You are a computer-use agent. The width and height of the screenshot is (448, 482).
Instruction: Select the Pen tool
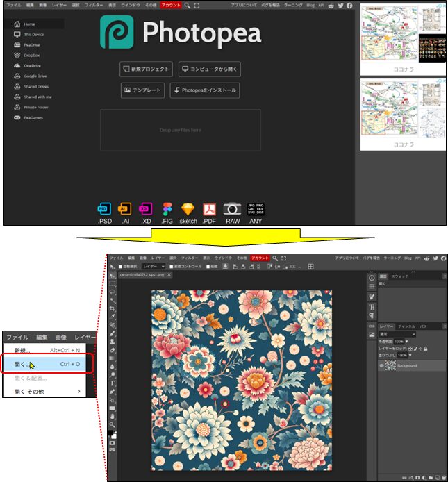(112, 391)
